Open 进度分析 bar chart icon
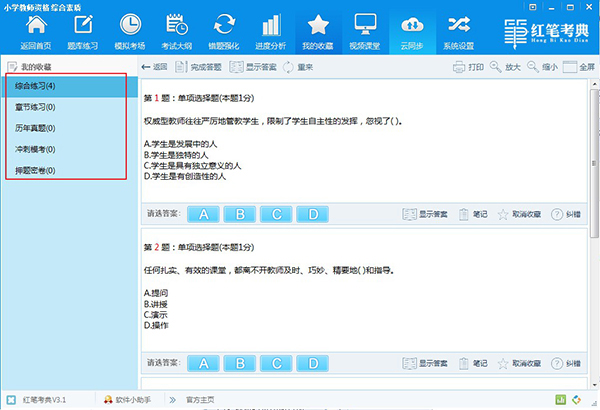This screenshot has height=410, width=600. click(x=271, y=25)
